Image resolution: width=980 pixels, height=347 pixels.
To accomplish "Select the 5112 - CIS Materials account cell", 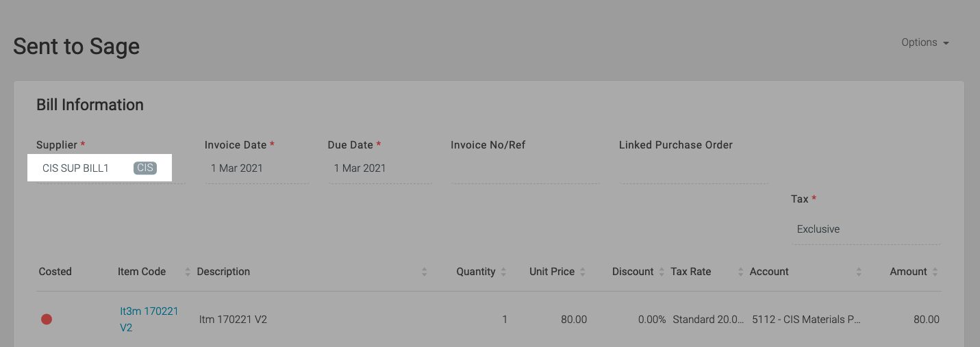I will click(x=806, y=320).
